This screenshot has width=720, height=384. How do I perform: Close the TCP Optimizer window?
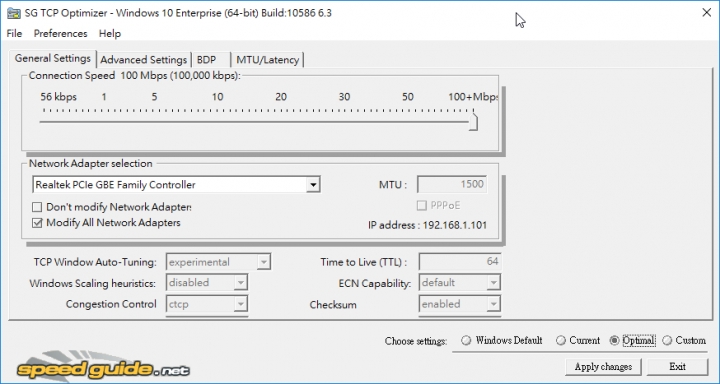point(707,13)
